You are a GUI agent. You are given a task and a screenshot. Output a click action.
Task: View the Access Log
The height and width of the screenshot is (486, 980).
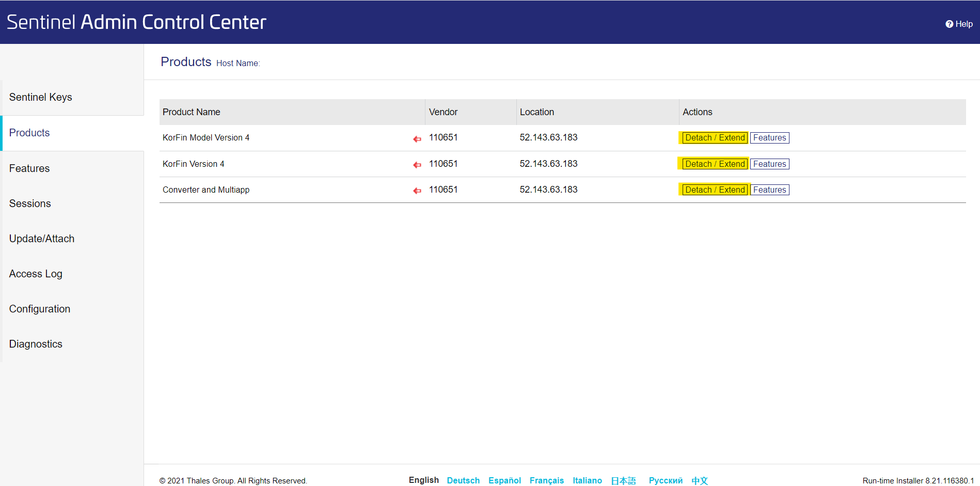click(x=36, y=274)
